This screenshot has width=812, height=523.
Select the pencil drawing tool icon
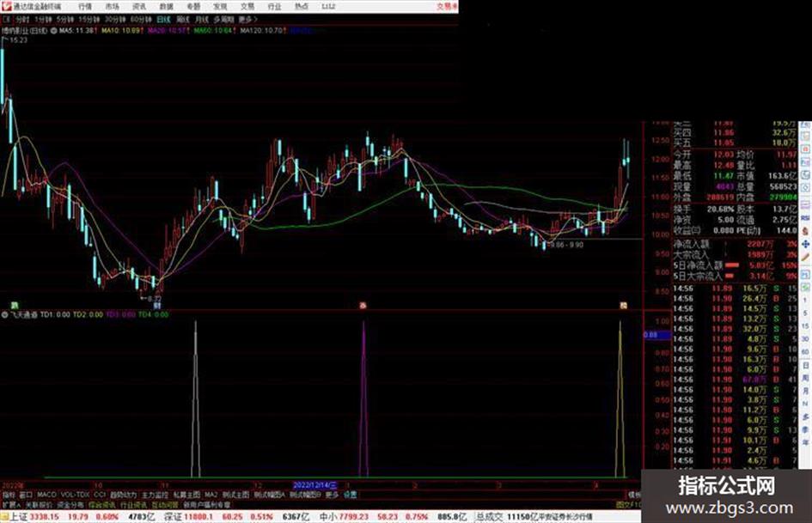[806, 258]
